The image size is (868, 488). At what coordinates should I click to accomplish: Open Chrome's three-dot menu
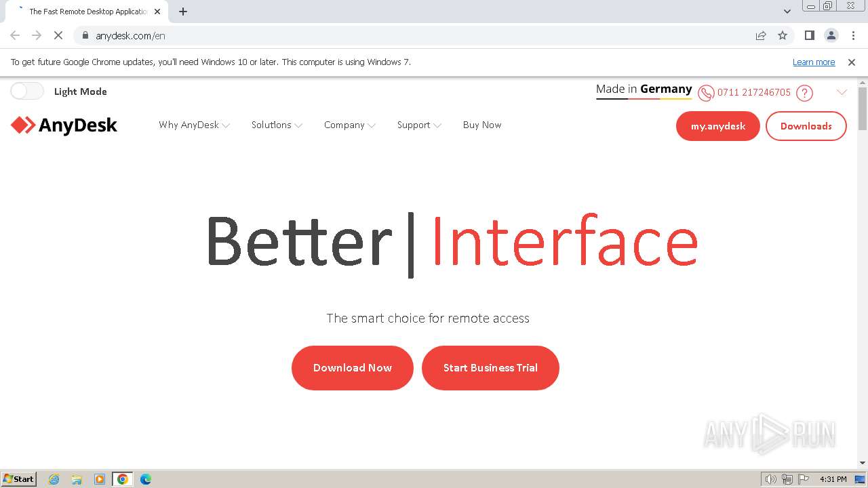coord(853,35)
